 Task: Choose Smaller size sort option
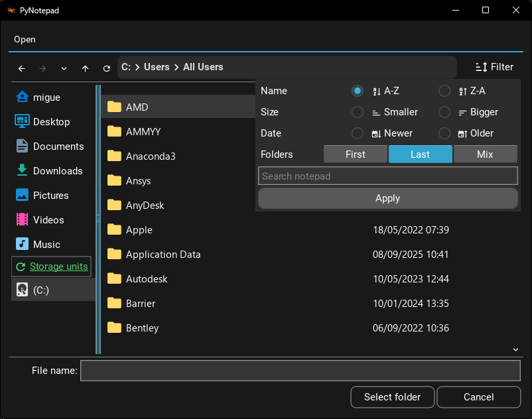click(x=358, y=112)
